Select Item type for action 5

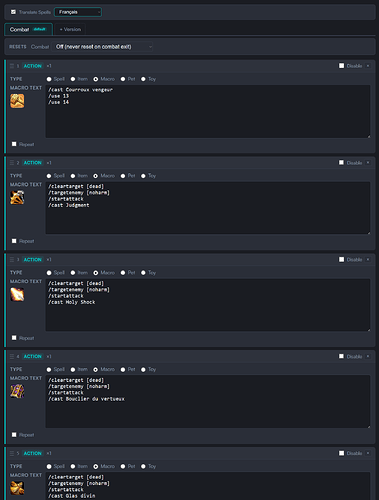[x=73, y=466]
